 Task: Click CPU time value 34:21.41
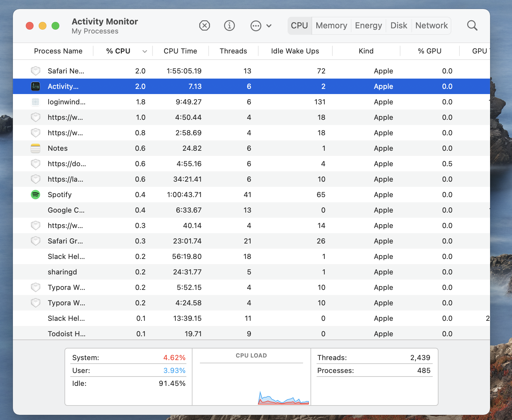[x=187, y=179]
